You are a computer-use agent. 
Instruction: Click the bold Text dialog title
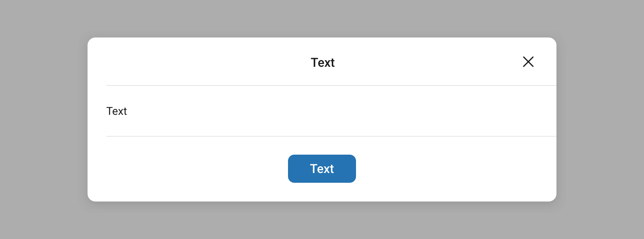tap(322, 62)
